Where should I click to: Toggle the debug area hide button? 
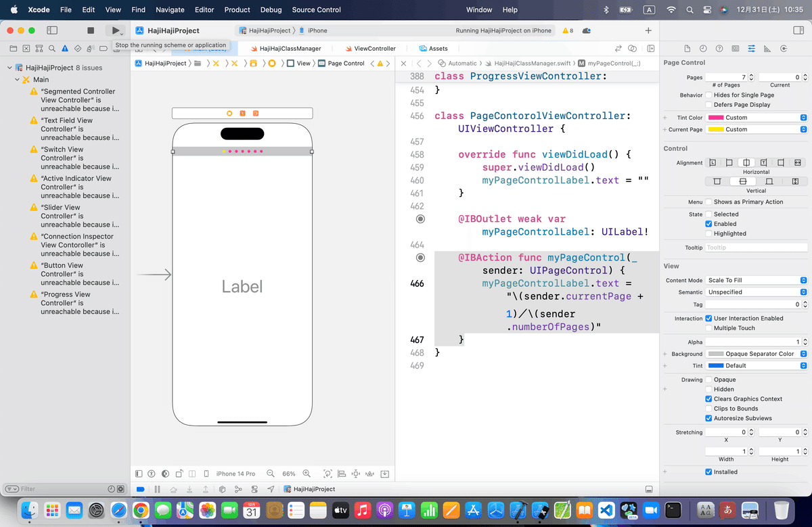pos(649,489)
